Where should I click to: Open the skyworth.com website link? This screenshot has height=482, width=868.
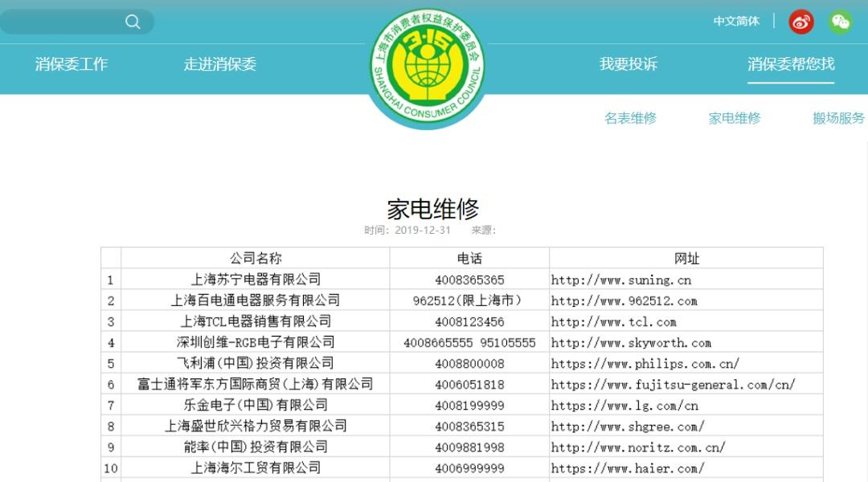click(x=631, y=343)
